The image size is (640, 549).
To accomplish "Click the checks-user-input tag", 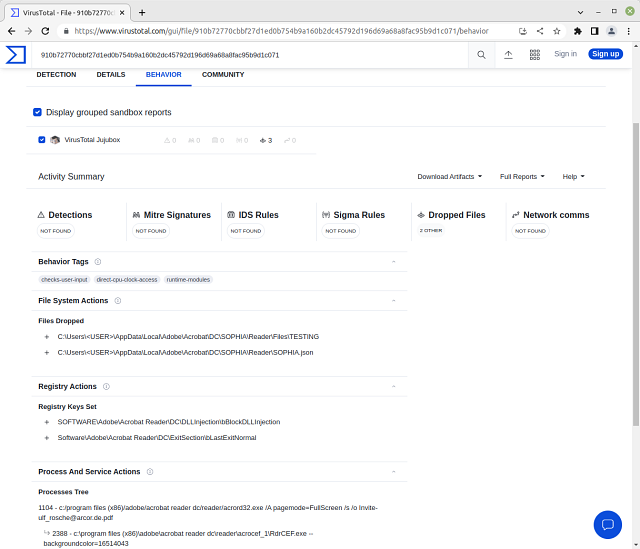I will point(64,280).
